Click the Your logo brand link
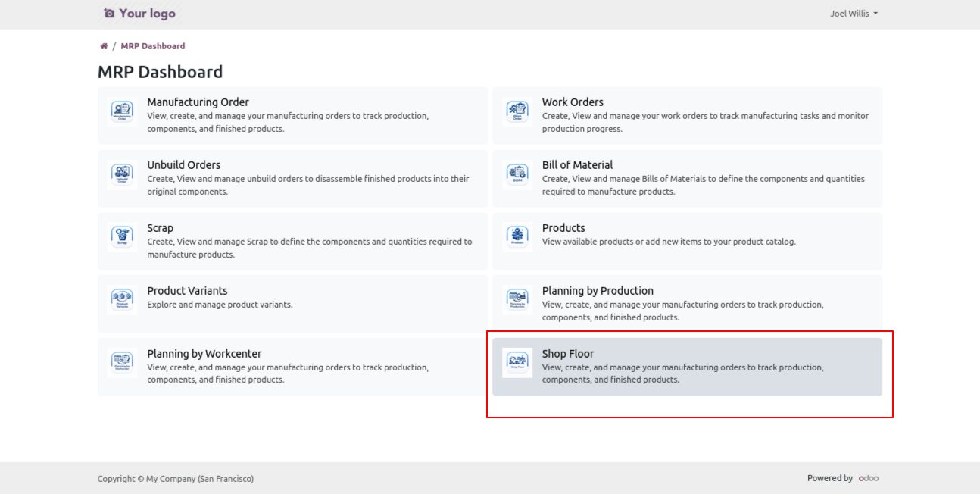The width and height of the screenshot is (980, 494). (139, 14)
